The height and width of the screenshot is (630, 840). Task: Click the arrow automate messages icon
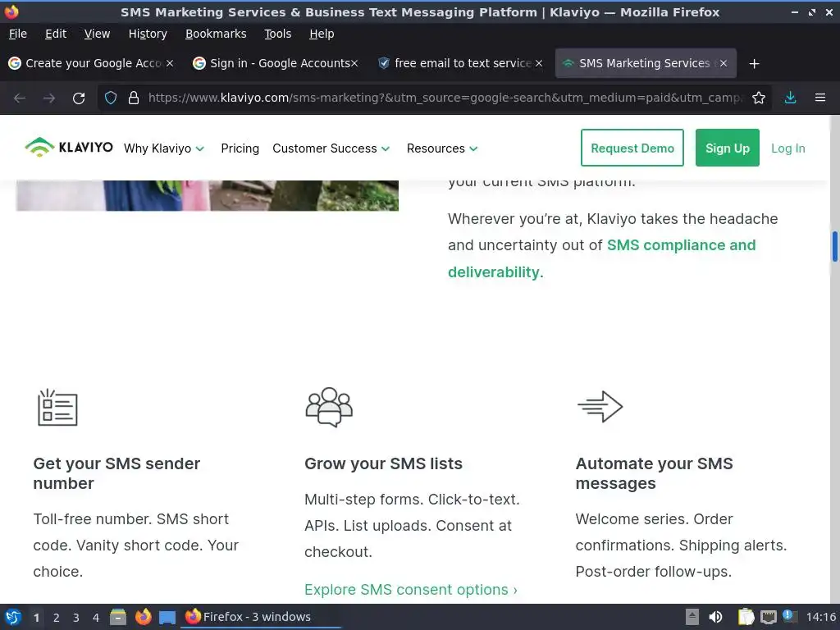(600, 407)
